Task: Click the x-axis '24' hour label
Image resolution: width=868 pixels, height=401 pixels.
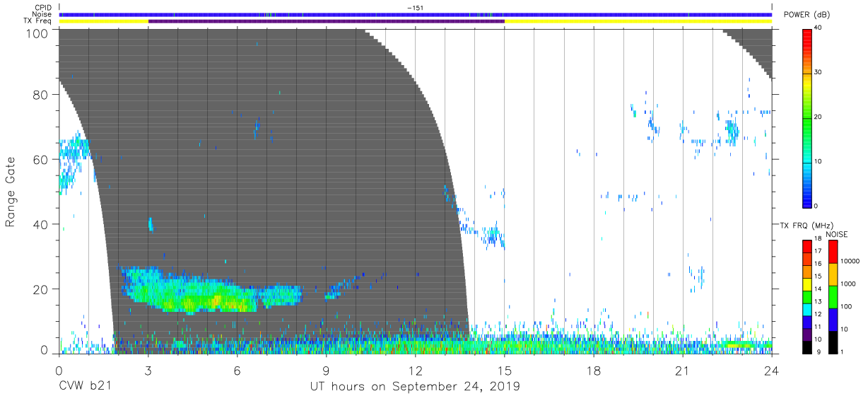Action: coord(772,371)
